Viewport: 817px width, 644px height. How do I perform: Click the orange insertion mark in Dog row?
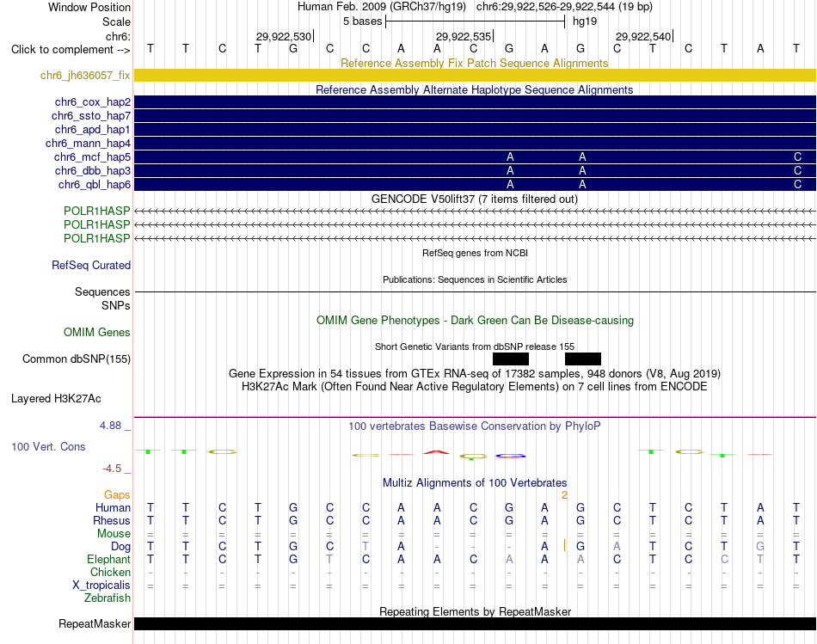click(x=564, y=545)
